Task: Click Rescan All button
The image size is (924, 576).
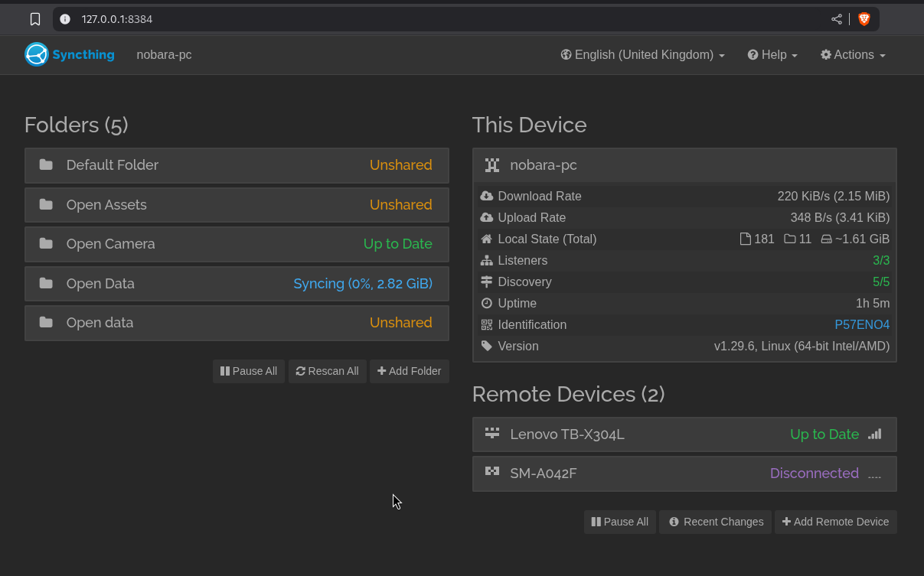Action: click(328, 371)
